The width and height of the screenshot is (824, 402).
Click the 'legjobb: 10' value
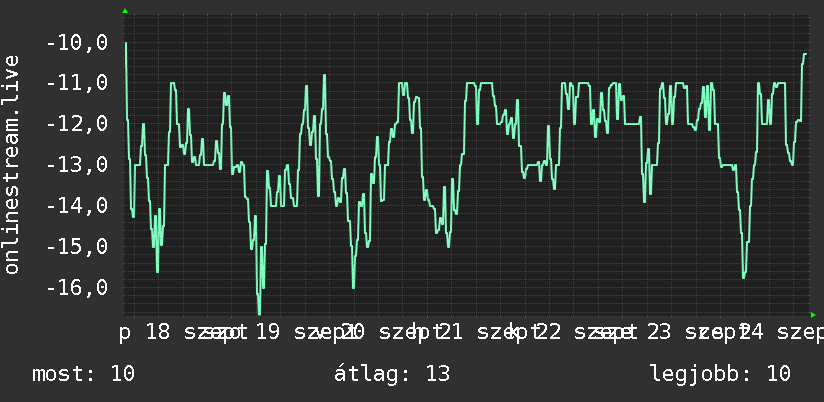point(720,374)
